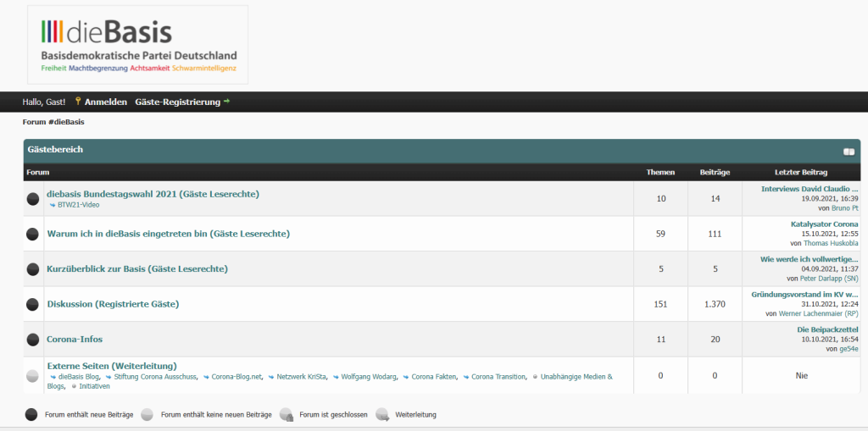Screen dimensions: 868x431
Task: Open the Gäste-Registrierung page
Action: pos(177,102)
